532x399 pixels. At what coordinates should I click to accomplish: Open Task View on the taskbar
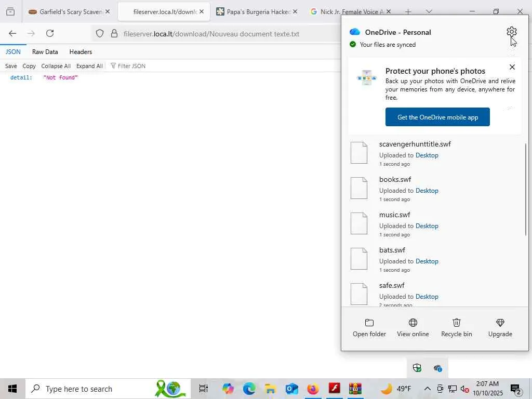tap(203, 389)
